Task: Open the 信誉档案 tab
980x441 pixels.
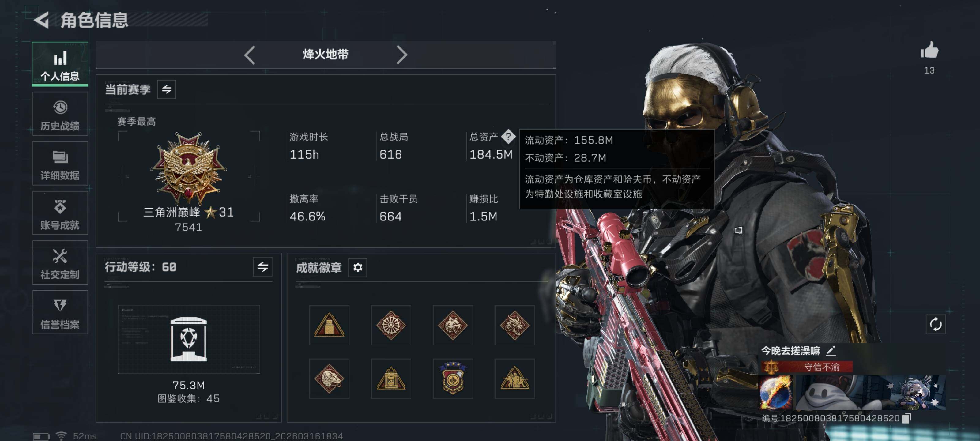Action: (60, 312)
